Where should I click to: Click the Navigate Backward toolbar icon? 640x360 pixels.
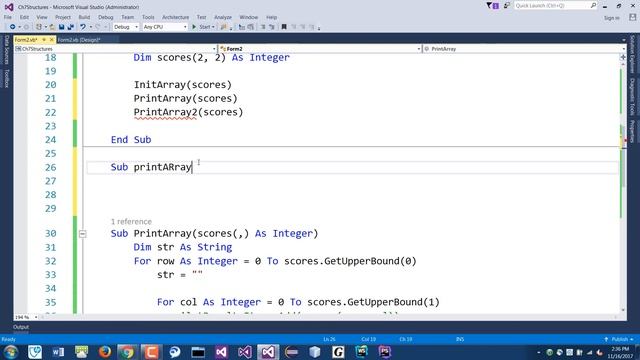(x=12, y=27)
